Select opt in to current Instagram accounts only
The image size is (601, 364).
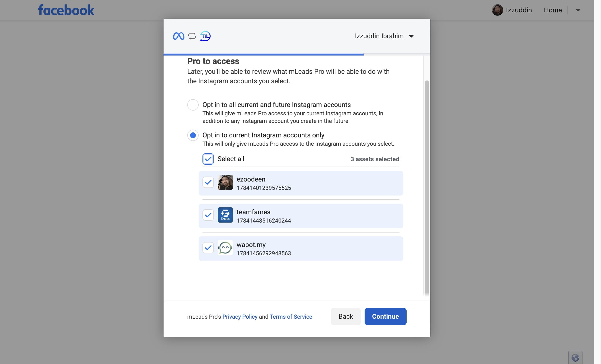[193, 135]
